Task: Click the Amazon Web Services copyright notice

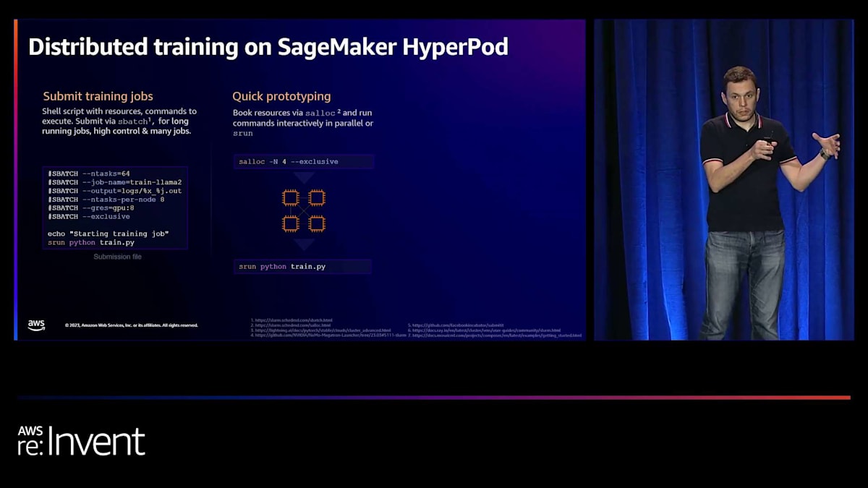Action: [131, 325]
